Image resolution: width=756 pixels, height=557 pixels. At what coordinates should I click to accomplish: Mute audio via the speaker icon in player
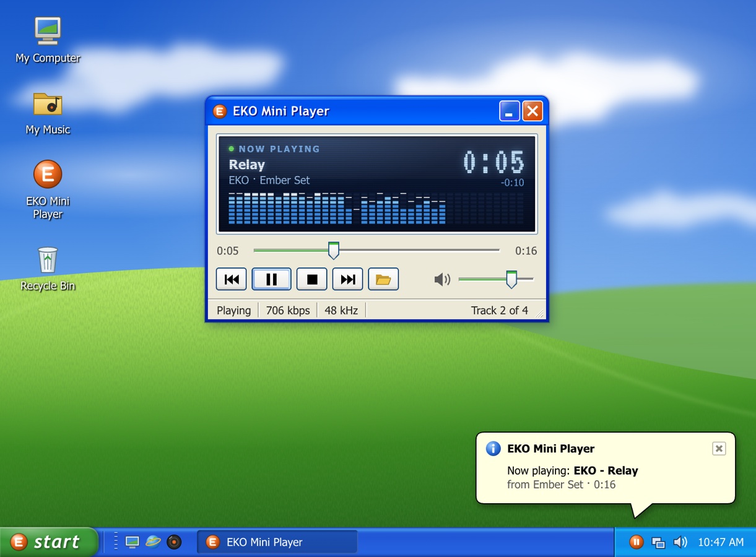tap(442, 280)
